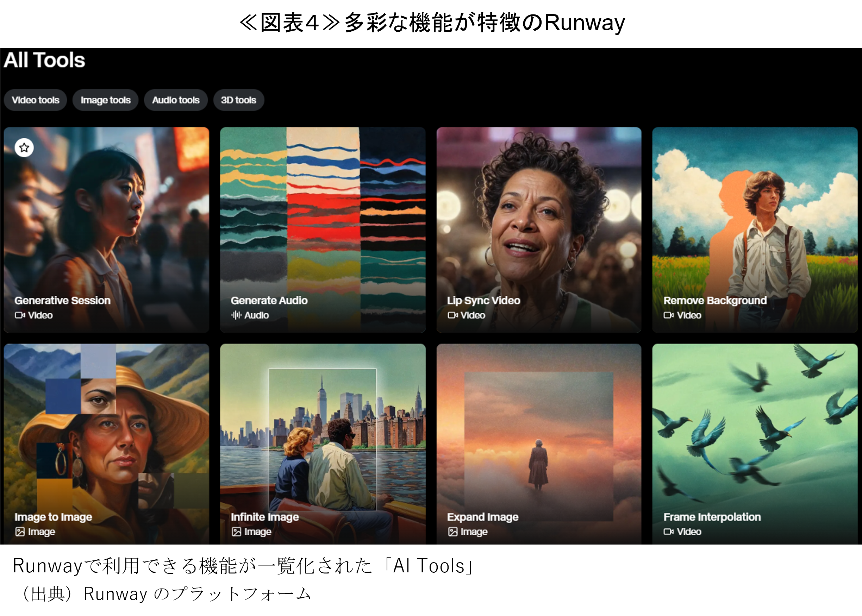The width and height of the screenshot is (862, 616).
Task: Click the 'Image' label under Expand Image
Action: [x=474, y=532]
